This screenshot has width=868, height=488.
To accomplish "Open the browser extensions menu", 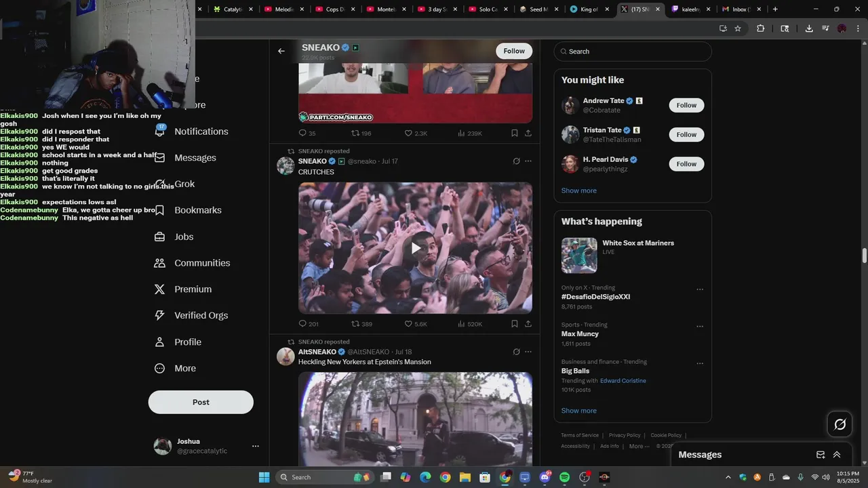I will coord(760,28).
